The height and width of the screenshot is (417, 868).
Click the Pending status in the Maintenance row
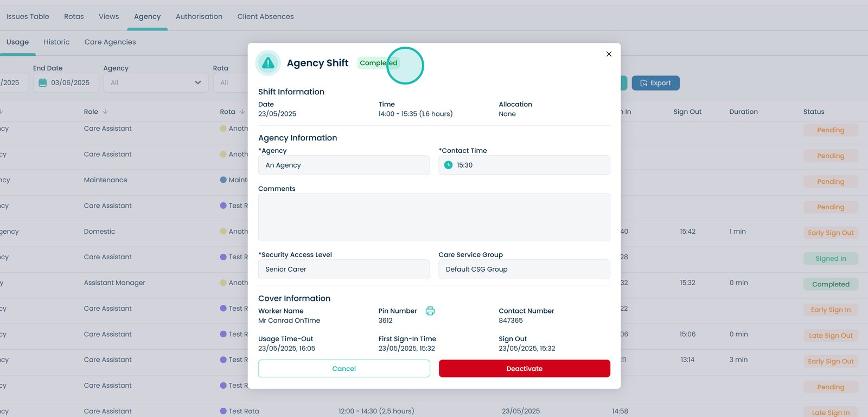point(831,182)
